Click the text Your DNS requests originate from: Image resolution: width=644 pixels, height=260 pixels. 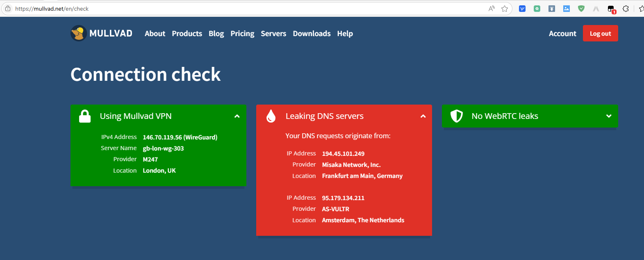338,136
